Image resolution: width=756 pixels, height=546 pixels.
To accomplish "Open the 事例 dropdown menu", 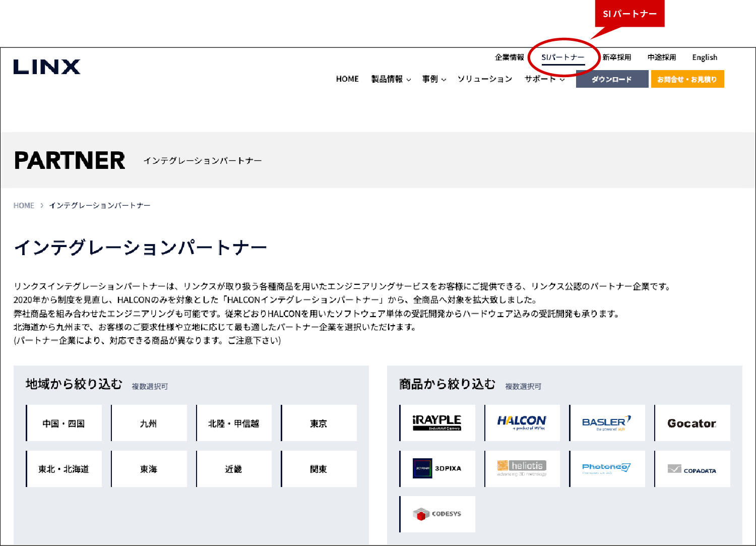I will click(434, 79).
